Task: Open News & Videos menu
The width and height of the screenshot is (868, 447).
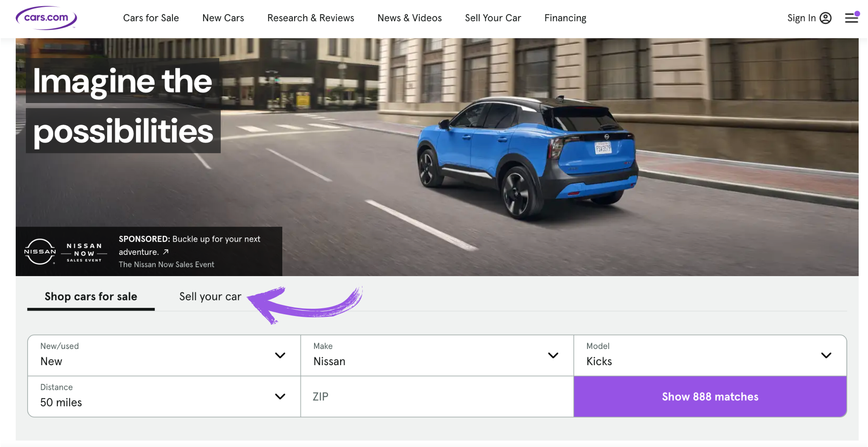Action: click(409, 18)
